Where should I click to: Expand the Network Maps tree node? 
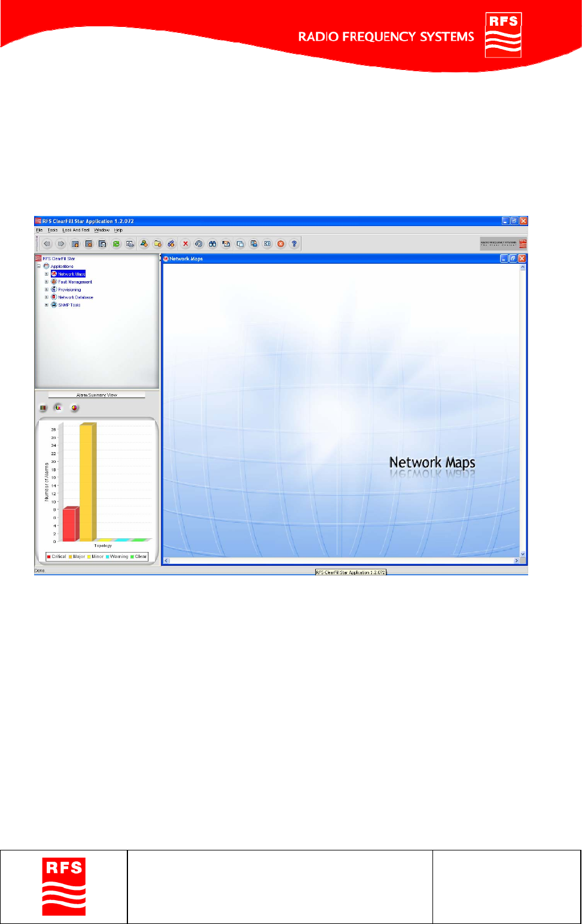[47, 274]
